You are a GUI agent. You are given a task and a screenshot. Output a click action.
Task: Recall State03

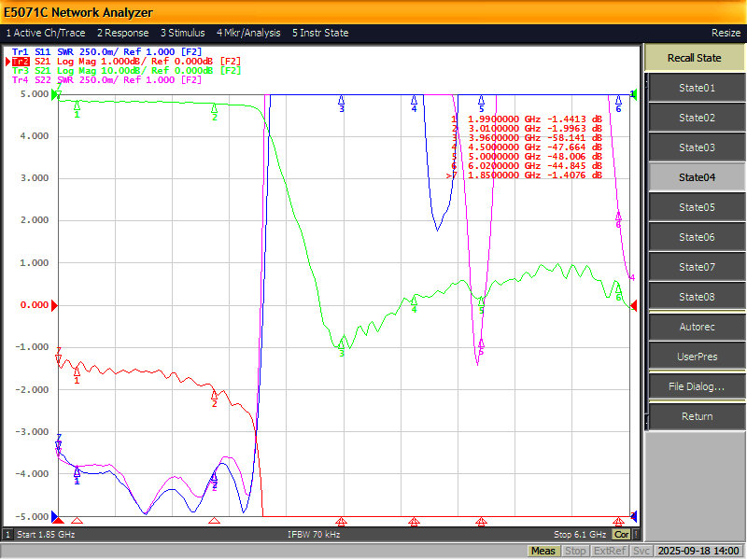tap(697, 147)
